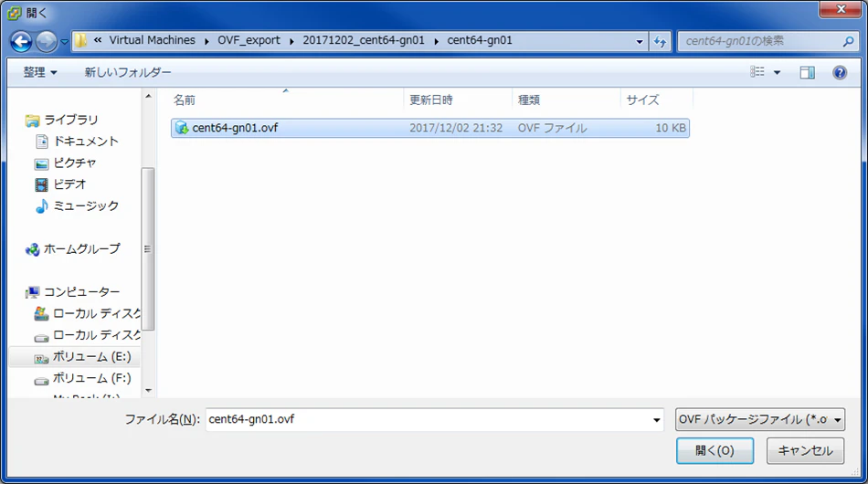Click the キャンセル button
This screenshot has height=484, width=868.
[x=806, y=451]
